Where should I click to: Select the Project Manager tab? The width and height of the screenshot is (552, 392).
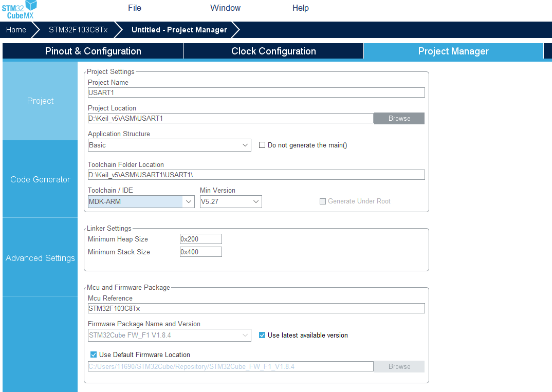coord(453,51)
